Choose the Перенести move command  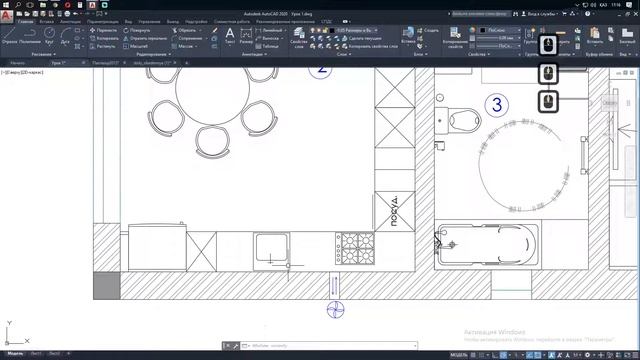pyautogui.click(x=103, y=30)
